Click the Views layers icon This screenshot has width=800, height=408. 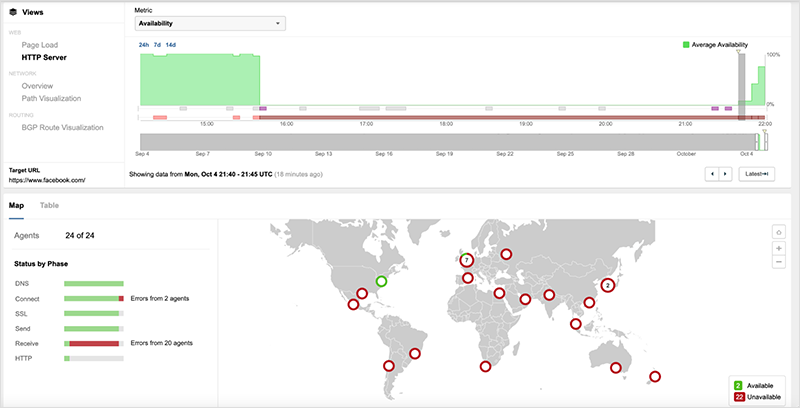click(13, 12)
